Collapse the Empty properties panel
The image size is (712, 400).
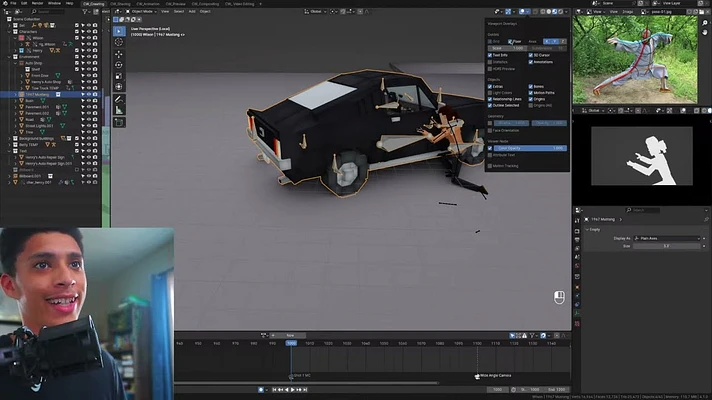coord(587,230)
